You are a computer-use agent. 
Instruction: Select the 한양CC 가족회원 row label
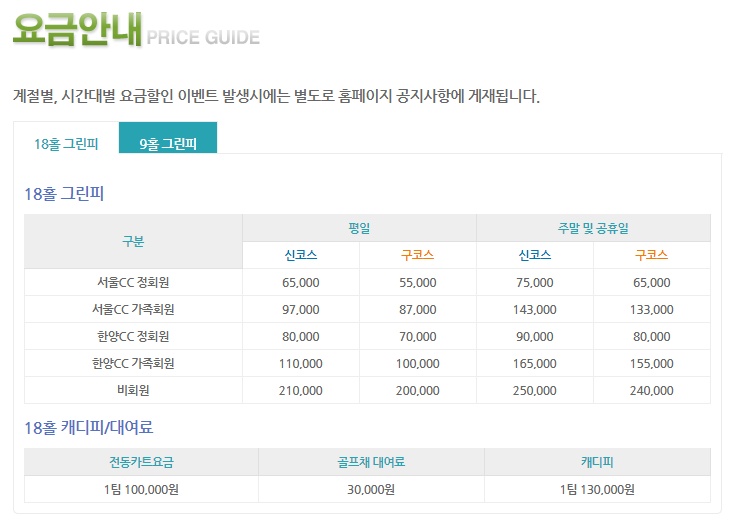(x=133, y=364)
